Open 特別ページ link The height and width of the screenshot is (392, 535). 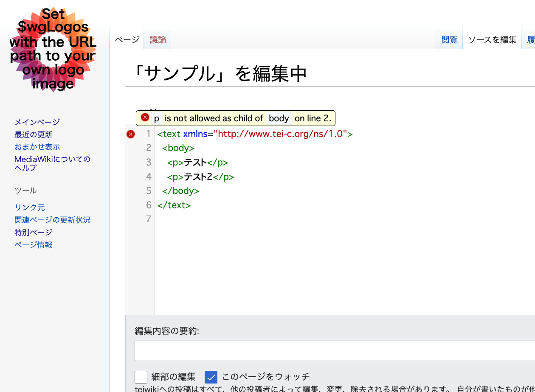tap(34, 232)
